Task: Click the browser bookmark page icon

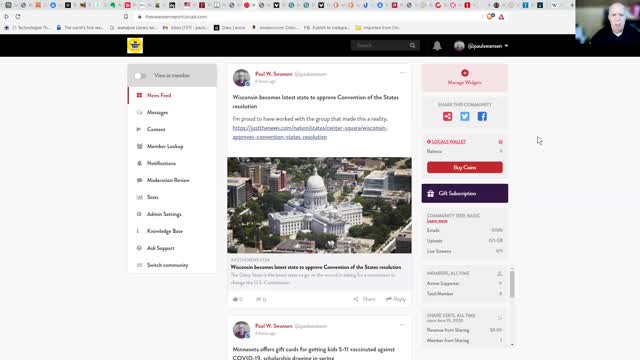Action: pyautogui.click(x=126, y=17)
